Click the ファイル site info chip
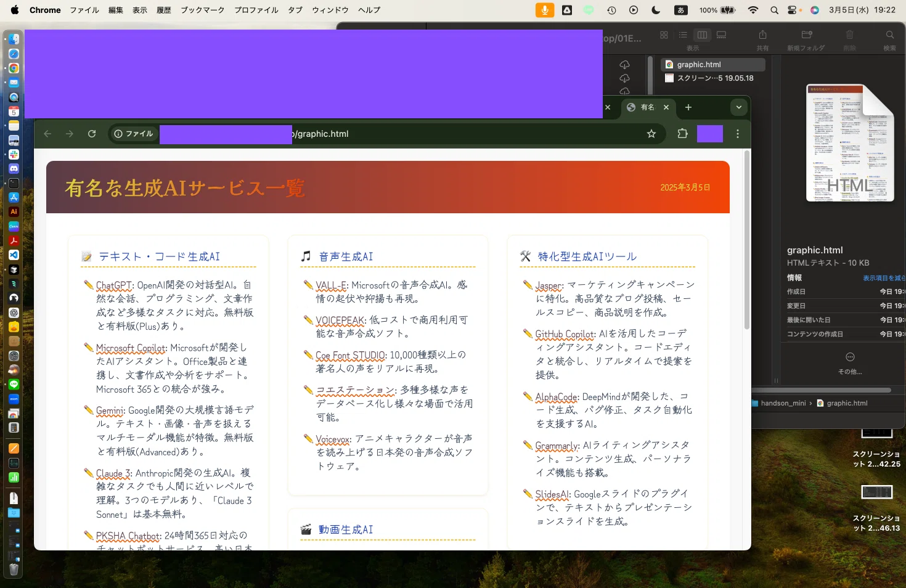The height and width of the screenshot is (588, 906). 134,134
